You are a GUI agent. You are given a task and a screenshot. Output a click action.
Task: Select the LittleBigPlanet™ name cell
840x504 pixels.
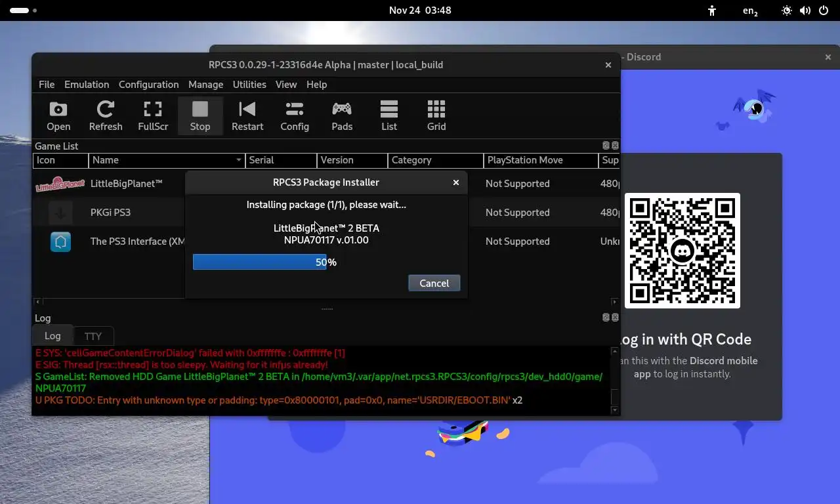pos(127,184)
